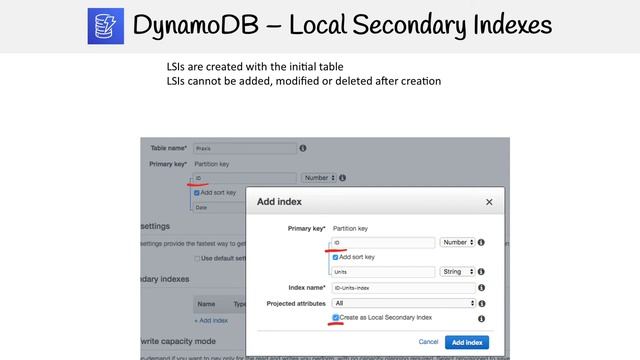
Task: Click the Add index dialog title
Action: tap(279, 202)
